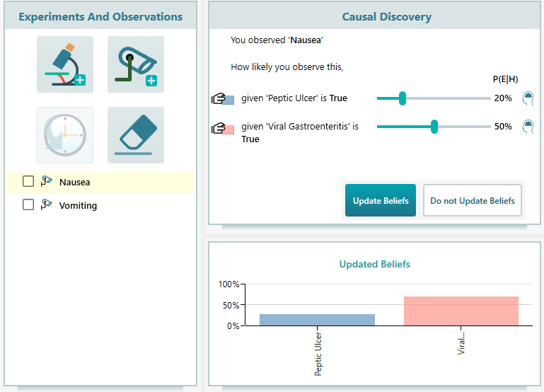The height and width of the screenshot is (392, 544).
Task: Click the Peptic Ulcer probability slider handle
Action: point(402,98)
